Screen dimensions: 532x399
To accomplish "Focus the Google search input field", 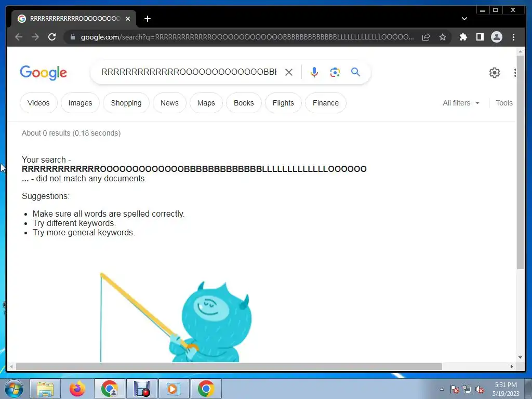I will pos(189,72).
